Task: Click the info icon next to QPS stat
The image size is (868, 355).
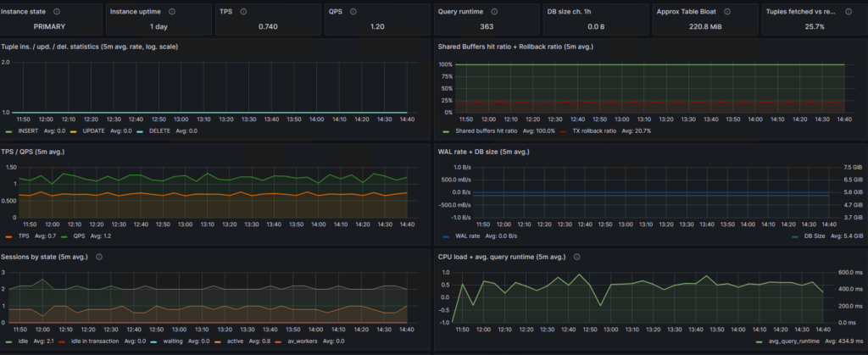Action: tap(353, 11)
